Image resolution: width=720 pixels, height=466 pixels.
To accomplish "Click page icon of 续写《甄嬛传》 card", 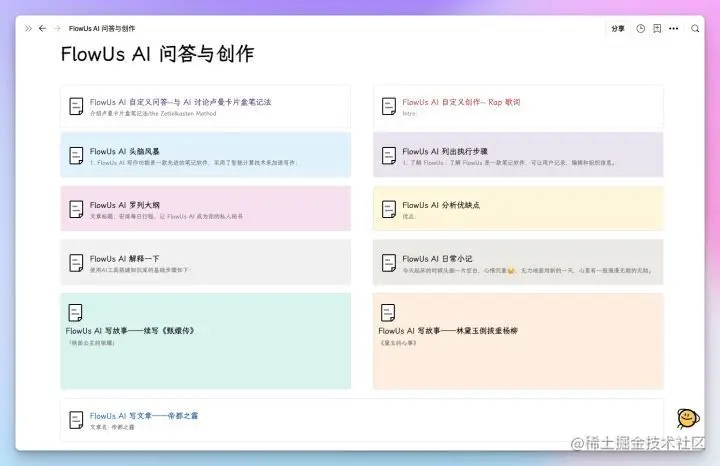I will [x=75, y=313].
